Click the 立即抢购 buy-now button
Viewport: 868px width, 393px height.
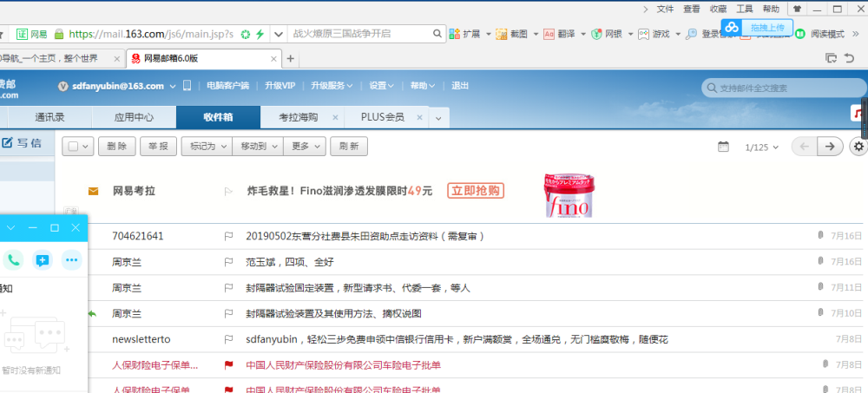(x=476, y=191)
